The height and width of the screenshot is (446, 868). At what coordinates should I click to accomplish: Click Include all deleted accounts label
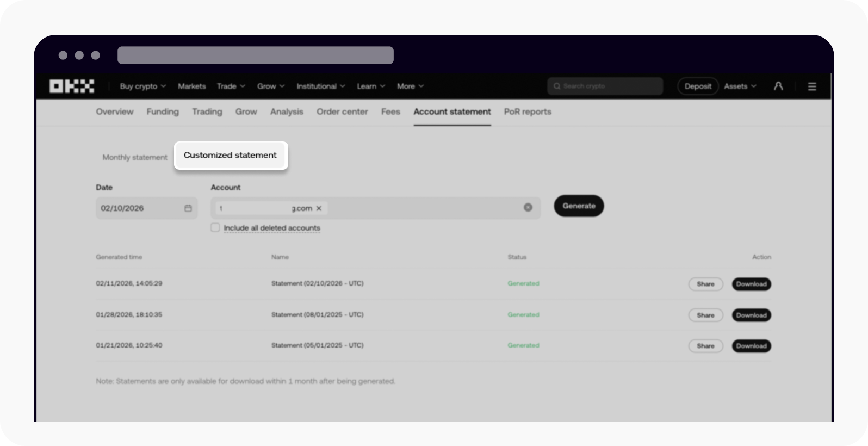click(x=272, y=228)
